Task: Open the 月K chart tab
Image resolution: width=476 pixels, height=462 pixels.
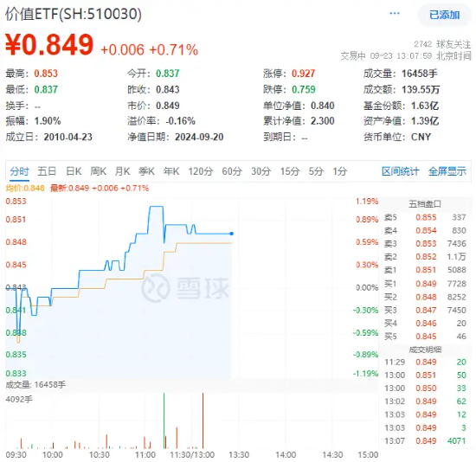Action: pyautogui.click(x=122, y=171)
